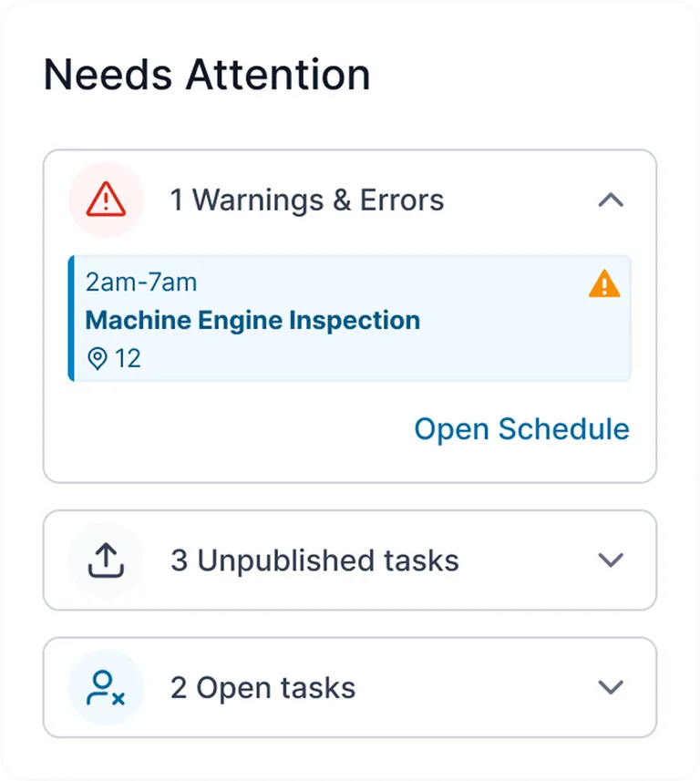Click the location pin icon showing 12 sites
Viewport: 700px width, 781px height.
pos(98,358)
